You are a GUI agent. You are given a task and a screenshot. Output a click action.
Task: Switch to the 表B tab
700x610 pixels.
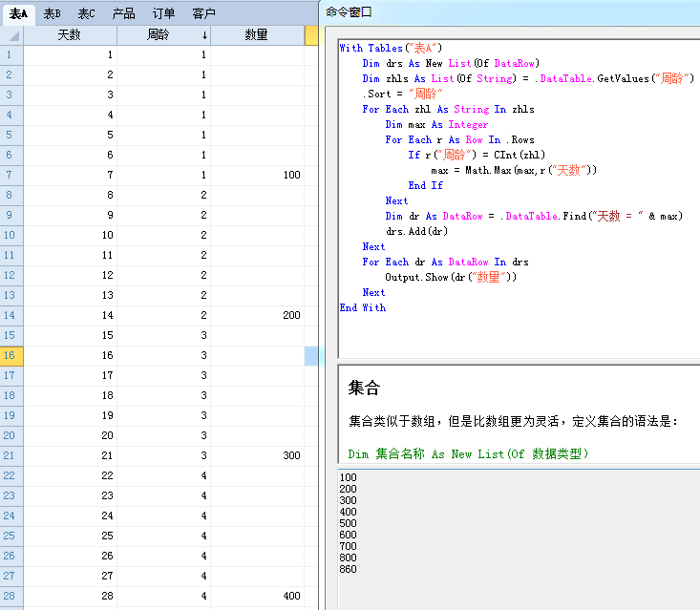point(52,13)
